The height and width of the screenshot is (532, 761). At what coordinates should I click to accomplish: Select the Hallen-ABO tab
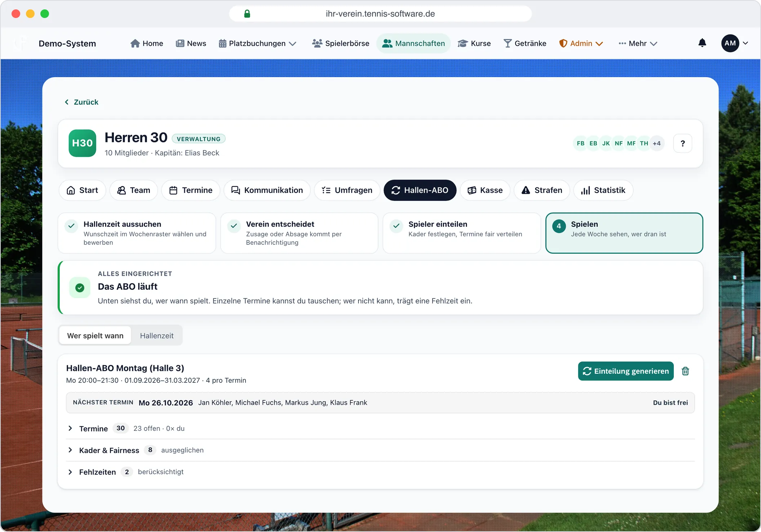click(x=420, y=190)
